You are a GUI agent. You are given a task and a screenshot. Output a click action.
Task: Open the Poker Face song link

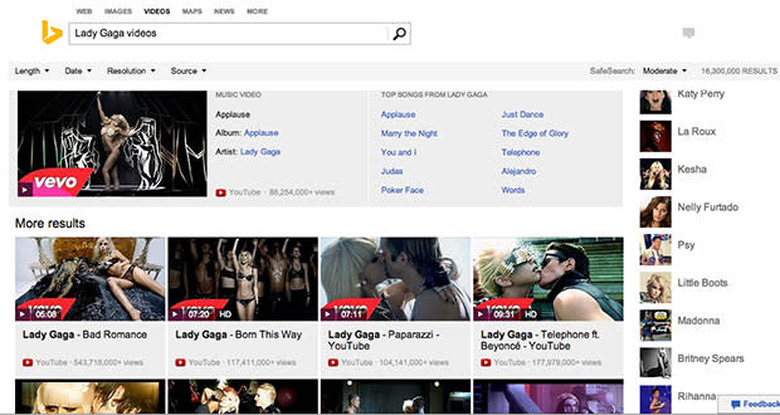point(402,190)
